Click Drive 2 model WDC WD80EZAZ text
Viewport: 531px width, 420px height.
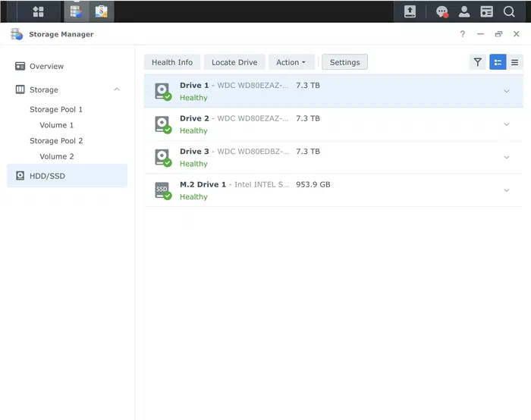click(253, 118)
